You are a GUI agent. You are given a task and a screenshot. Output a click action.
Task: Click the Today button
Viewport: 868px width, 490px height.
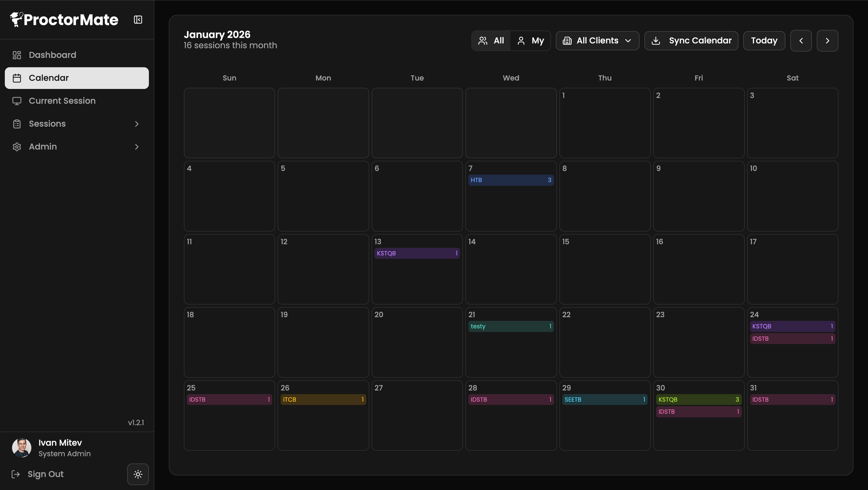point(764,40)
